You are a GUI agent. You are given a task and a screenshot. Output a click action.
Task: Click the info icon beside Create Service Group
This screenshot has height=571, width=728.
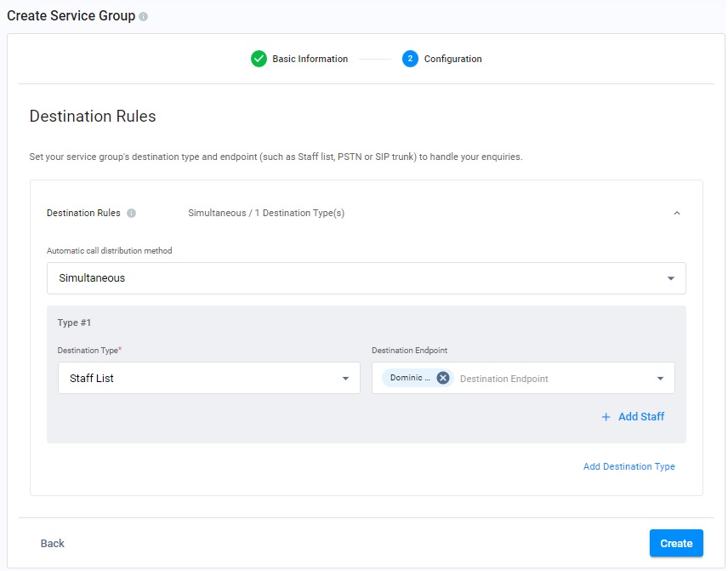click(143, 17)
